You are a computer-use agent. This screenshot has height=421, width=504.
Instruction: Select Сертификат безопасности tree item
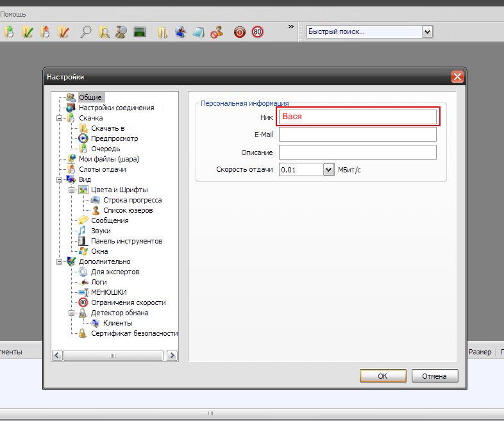(x=134, y=333)
